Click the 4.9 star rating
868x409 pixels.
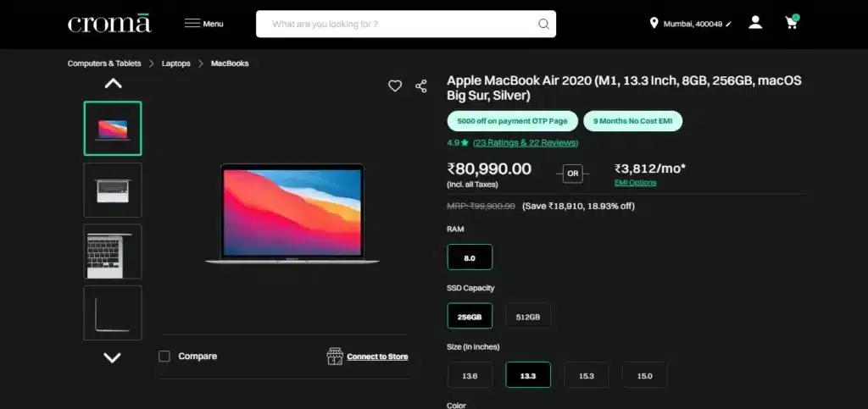click(x=458, y=142)
